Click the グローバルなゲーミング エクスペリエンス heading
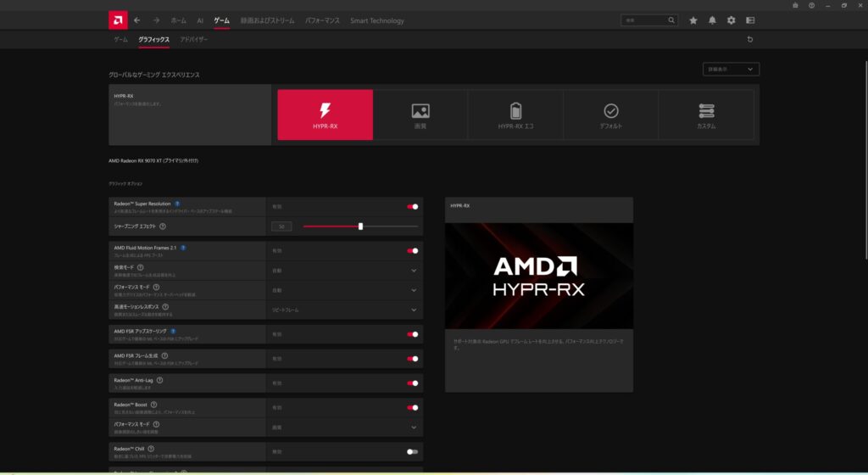The image size is (868, 475). (154, 75)
